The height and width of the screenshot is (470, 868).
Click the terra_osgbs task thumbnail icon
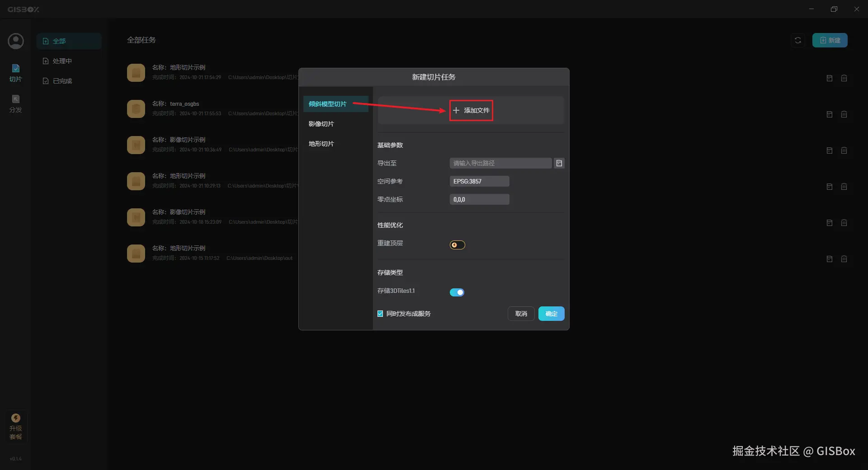click(136, 109)
